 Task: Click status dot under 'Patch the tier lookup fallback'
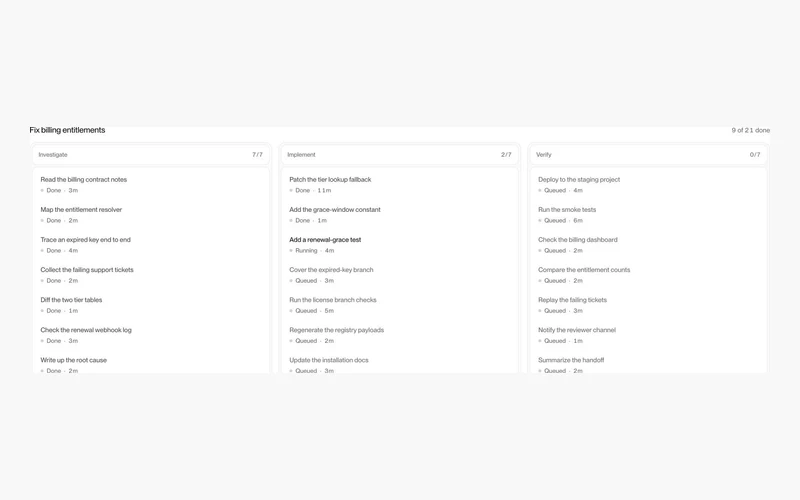291,190
